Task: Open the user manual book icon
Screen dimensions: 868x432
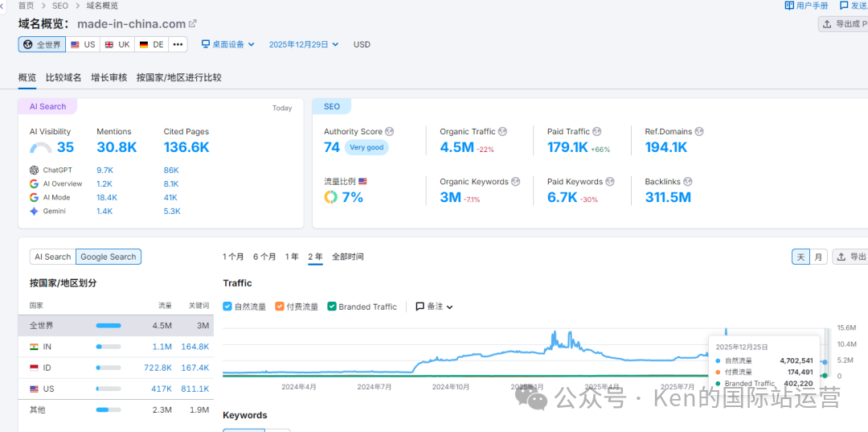Action: [x=789, y=6]
